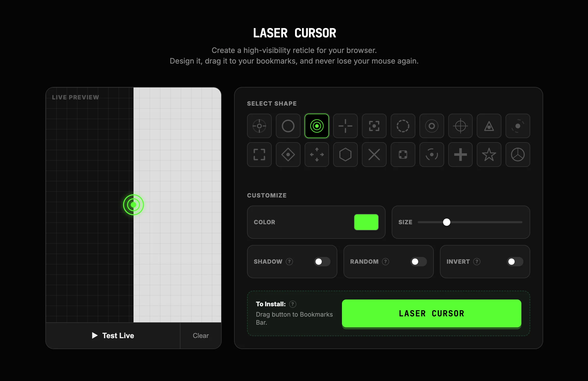
Task: Select the dashed circle shape
Action: point(403,126)
